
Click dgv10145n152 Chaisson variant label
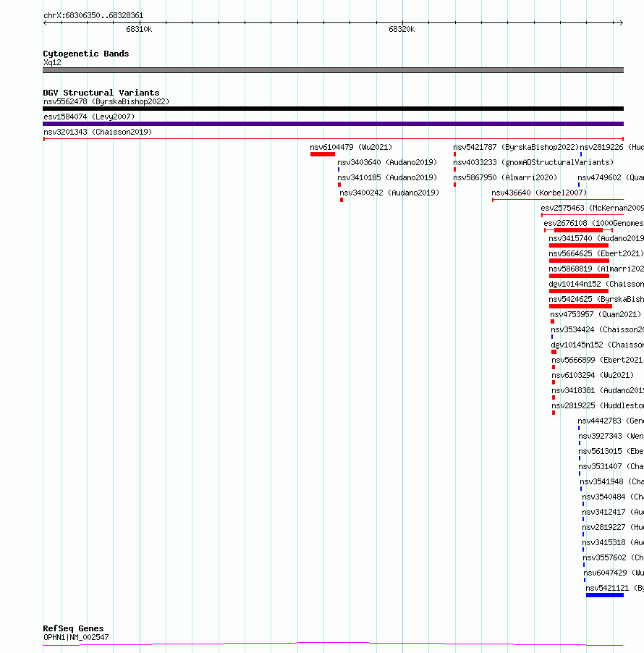597,345
